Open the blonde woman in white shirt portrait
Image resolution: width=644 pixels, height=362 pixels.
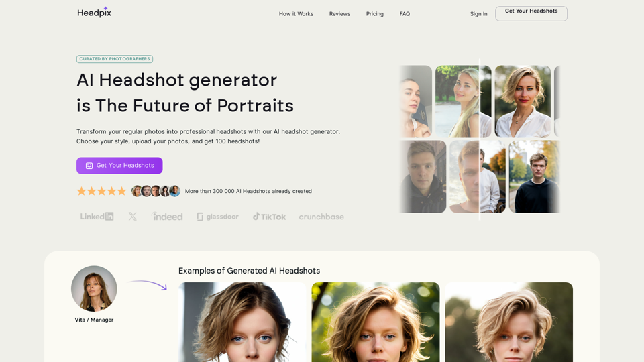click(x=523, y=101)
